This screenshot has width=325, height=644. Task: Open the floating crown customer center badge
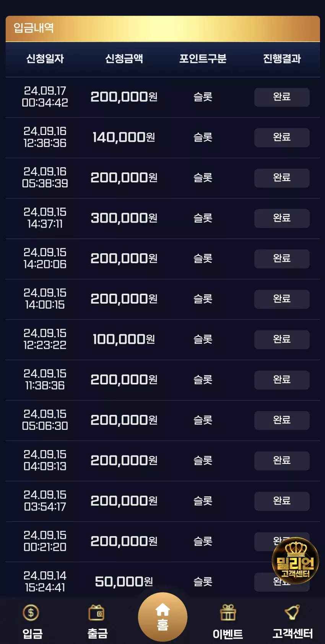tap(295, 561)
